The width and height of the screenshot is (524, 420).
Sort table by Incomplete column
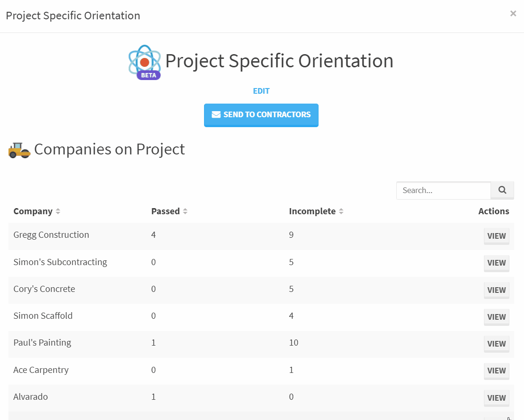pyautogui.click(x=316, y=211)
